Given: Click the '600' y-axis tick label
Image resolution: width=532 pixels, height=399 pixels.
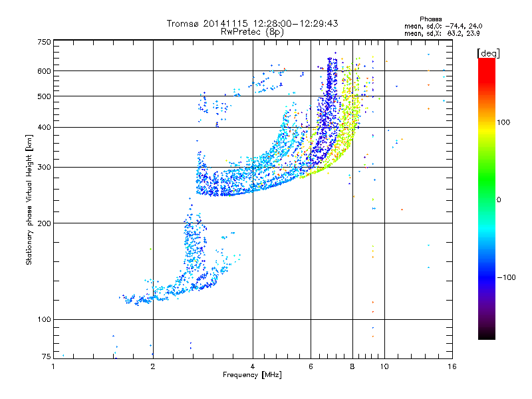Looking at the screenshot, I should pos(44,71).
